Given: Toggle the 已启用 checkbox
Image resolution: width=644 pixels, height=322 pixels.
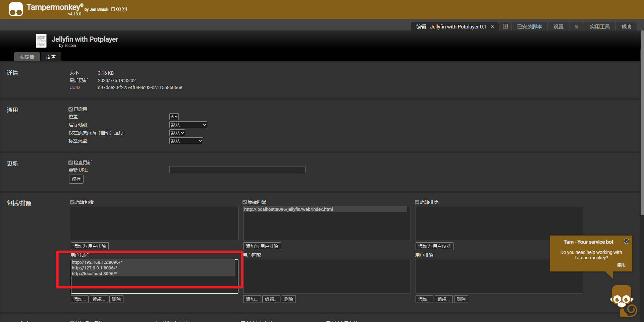Looking at the screenshot, I should (x=70, y=109).
